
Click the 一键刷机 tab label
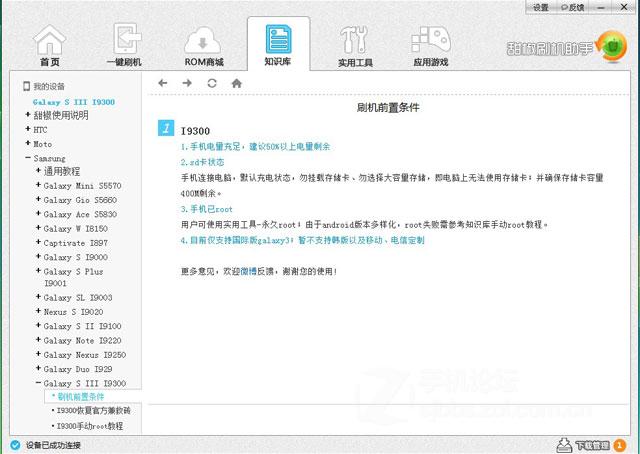coord(124,62)
